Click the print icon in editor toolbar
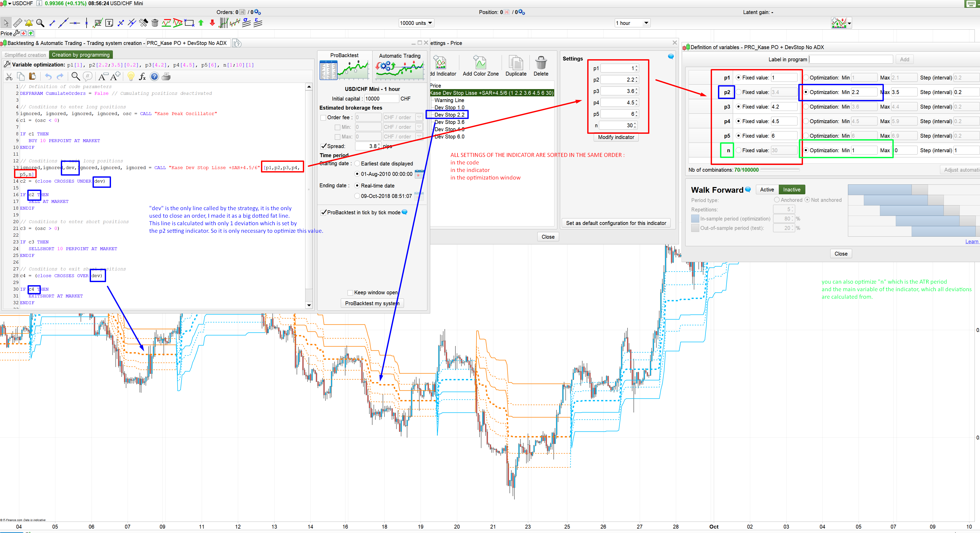Viewport: 980px width, 533px height. (x=166, y=77)
